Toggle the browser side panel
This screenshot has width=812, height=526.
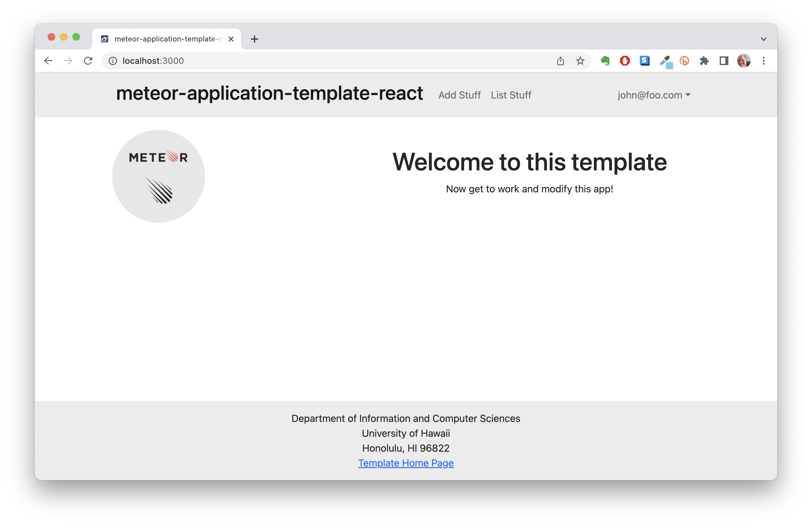coord(724,61)
